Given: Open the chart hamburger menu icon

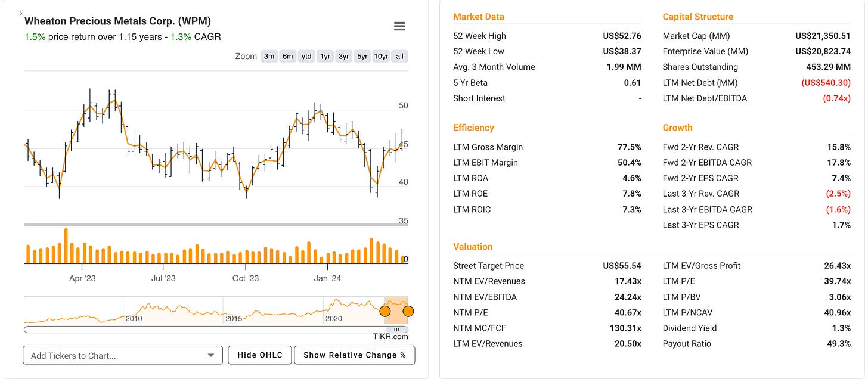Looking at the screenshot, I should (399, 26).
